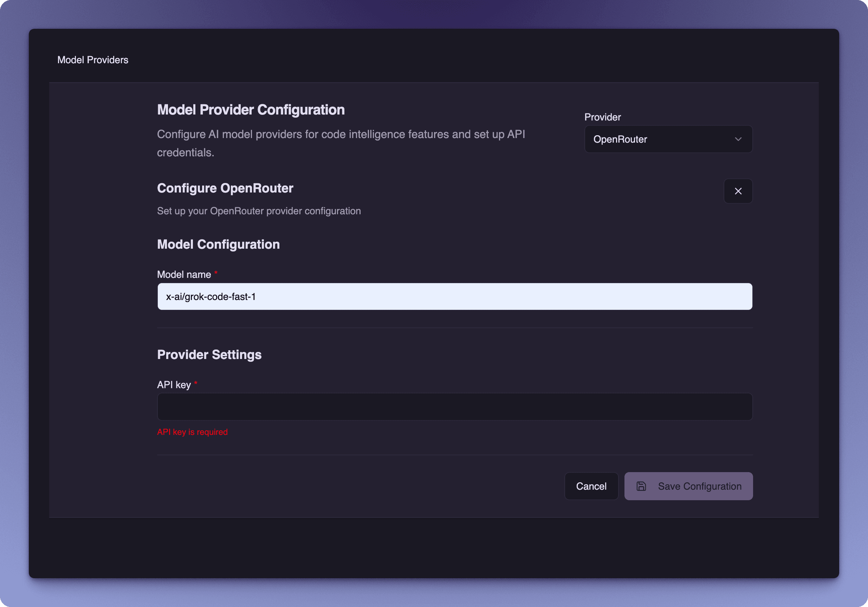Click the red asterisk beside Model name
868x607 pixels.
click(x=215, y=272)
